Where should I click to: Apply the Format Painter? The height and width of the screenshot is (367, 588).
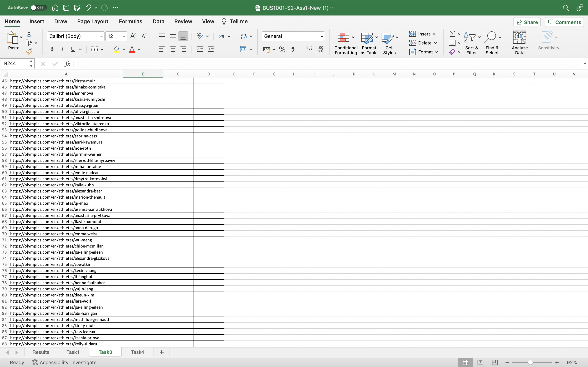coord(29,51)
